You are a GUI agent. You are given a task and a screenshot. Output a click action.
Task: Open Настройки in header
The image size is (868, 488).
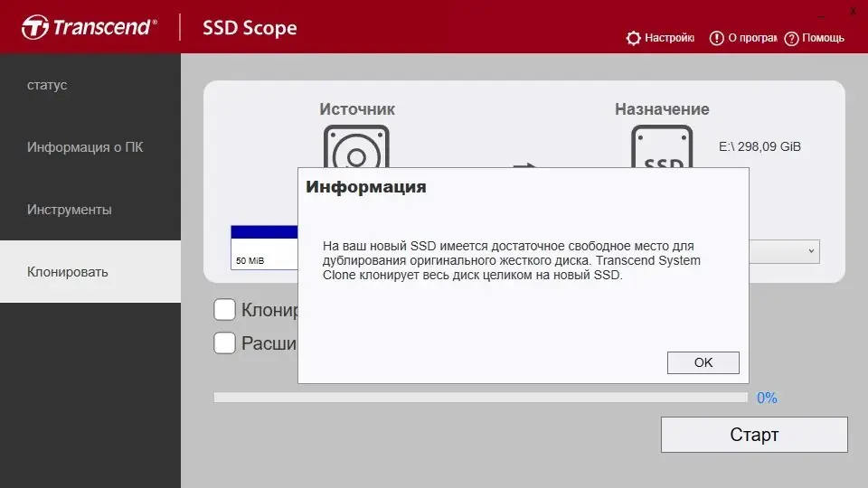tap(669, 38)
